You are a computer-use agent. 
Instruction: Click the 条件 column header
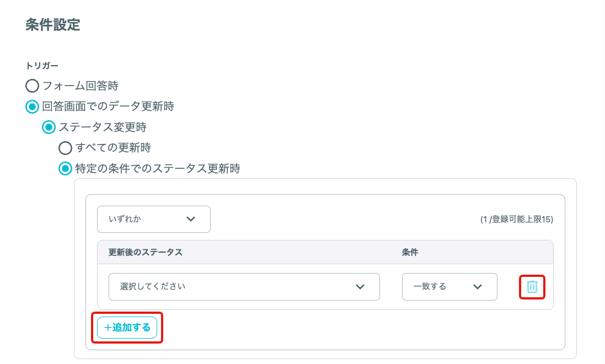(x=410, y=253)
